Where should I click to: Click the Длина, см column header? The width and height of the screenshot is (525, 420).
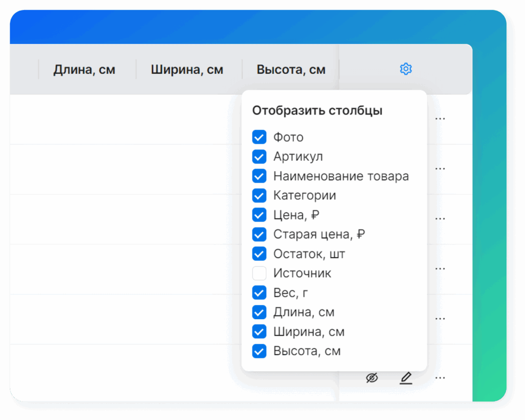pyautogui.click(x=84, y=69)
